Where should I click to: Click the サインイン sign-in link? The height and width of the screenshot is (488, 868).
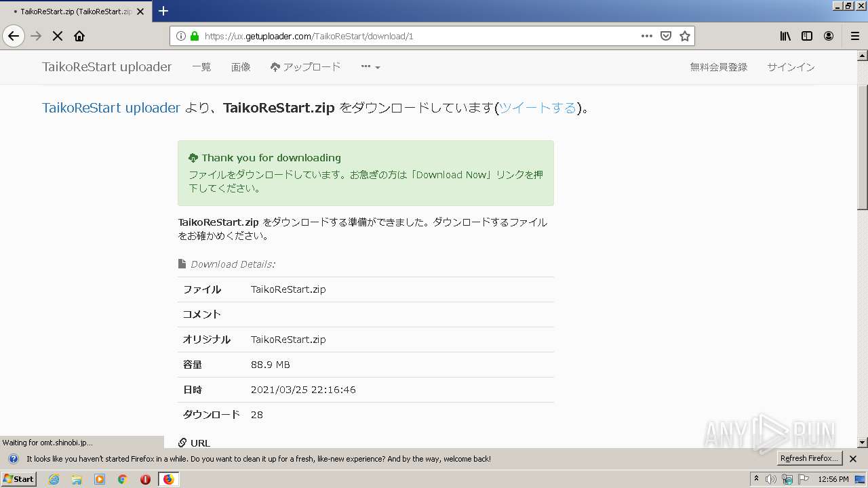[x=791, y=66]
